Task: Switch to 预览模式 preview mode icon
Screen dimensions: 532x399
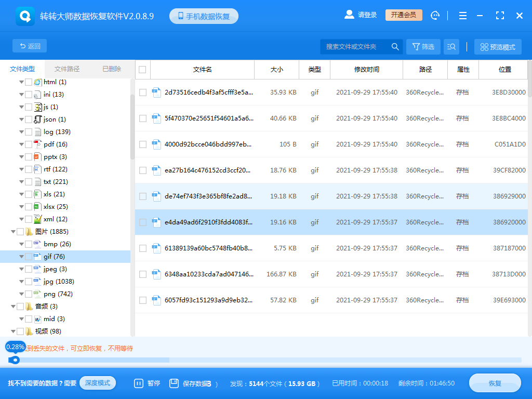Action: click(484, 46)
